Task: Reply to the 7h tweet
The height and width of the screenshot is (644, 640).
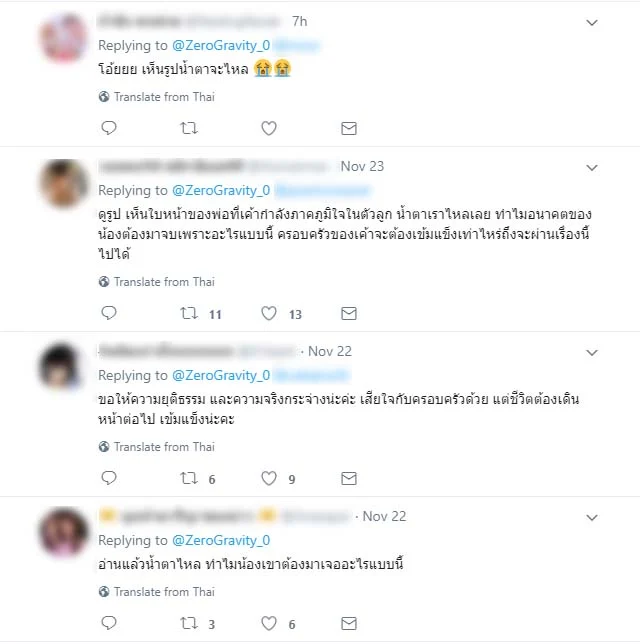Action: (109, 128)
